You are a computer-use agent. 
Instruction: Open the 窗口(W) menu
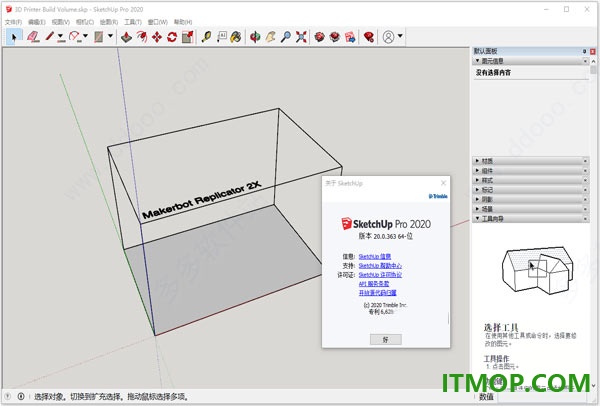158,22
